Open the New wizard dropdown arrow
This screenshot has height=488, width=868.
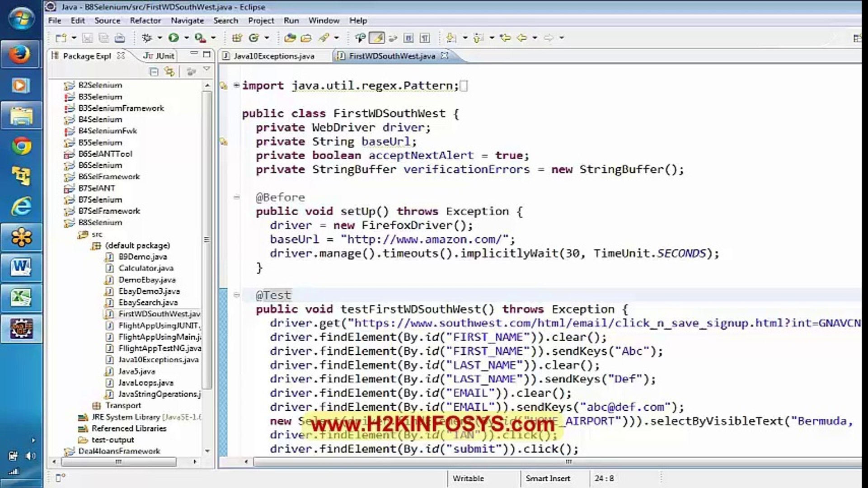pos(74,38)
